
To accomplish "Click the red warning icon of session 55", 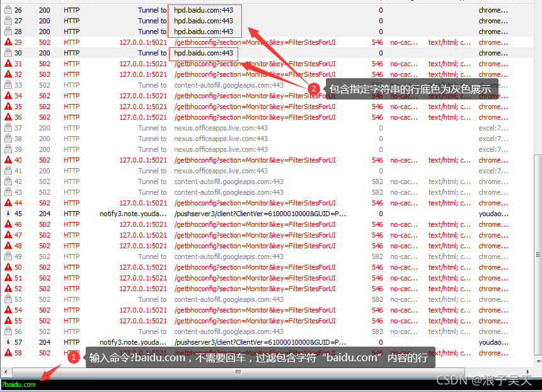I will 8,320.
